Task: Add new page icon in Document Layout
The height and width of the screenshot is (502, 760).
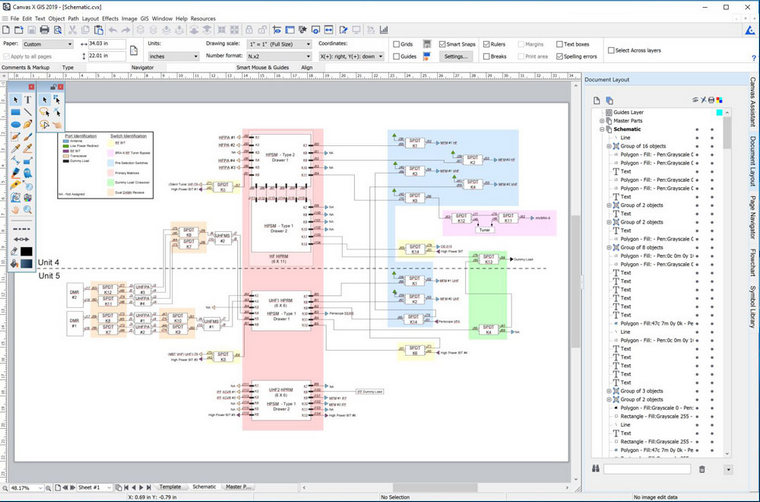Action: (x=594, y=101)
